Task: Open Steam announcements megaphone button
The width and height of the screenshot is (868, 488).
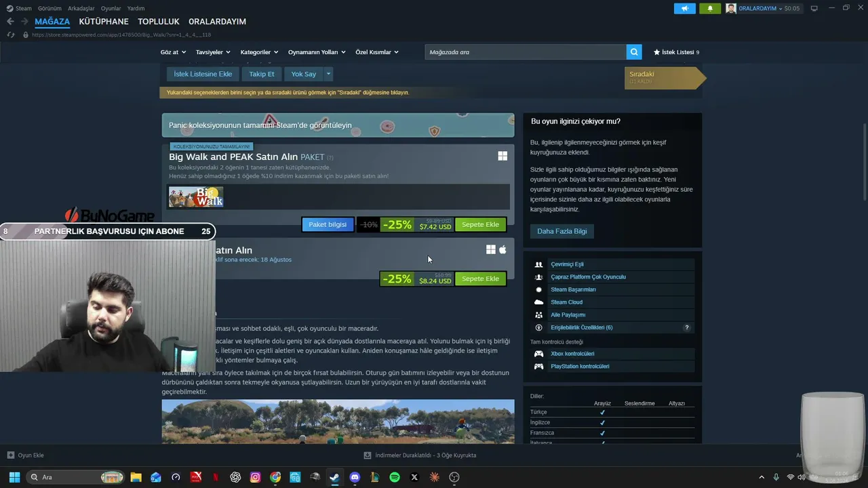Action: (x=685, y=8)
